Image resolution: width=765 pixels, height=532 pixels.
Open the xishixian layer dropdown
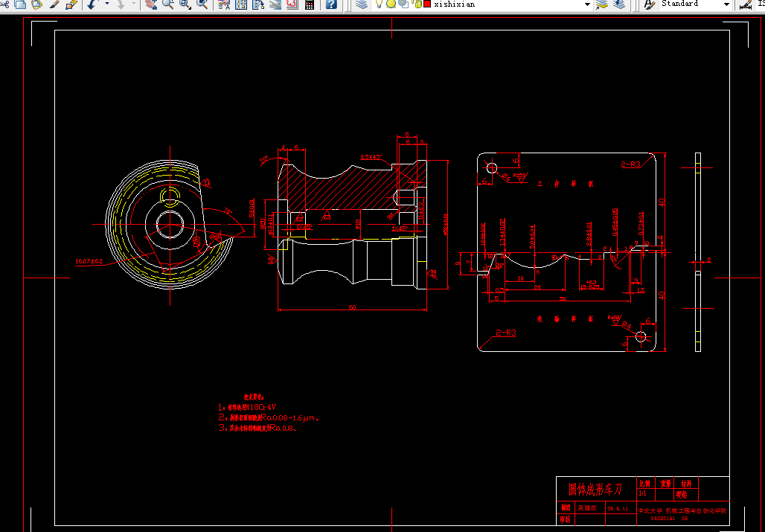coord(587,4)
